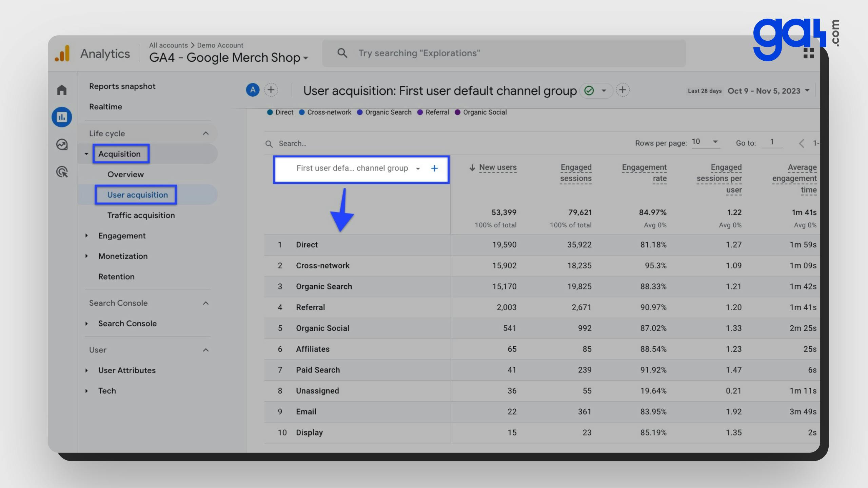Click the Google apps grid icon
This screenshot has width=868, height=488.
pos(808,53)
